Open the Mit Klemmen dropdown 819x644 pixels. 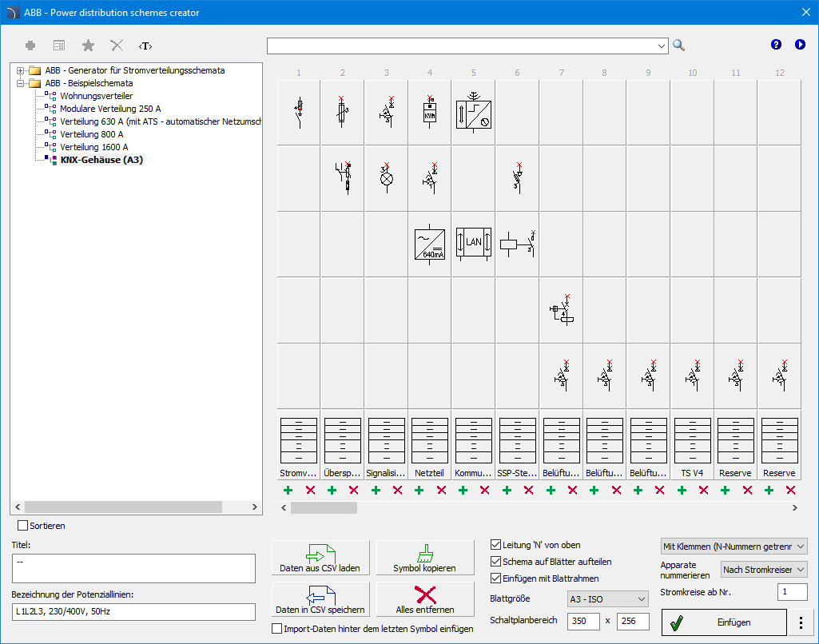(734, 547)
